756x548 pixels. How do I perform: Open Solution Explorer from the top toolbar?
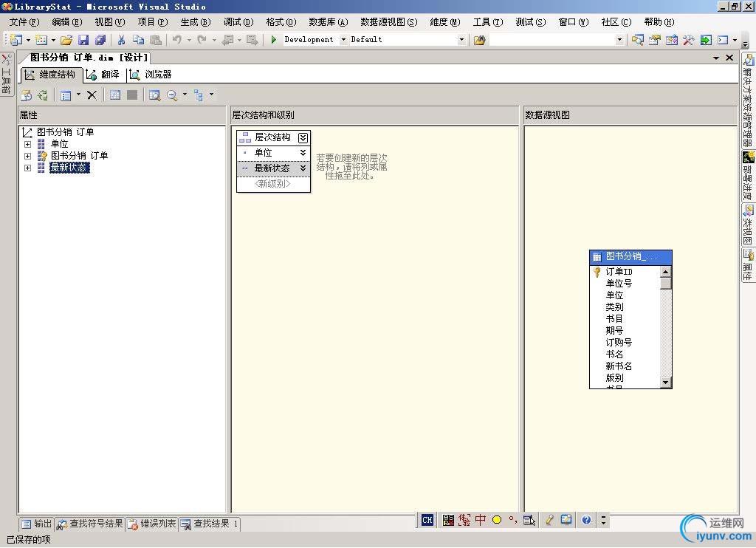pyautogui.click(x=638, y=40)
